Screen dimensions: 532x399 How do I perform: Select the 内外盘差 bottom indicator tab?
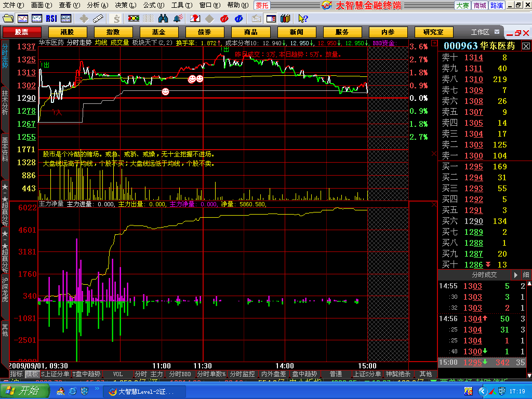pos(273,374)
